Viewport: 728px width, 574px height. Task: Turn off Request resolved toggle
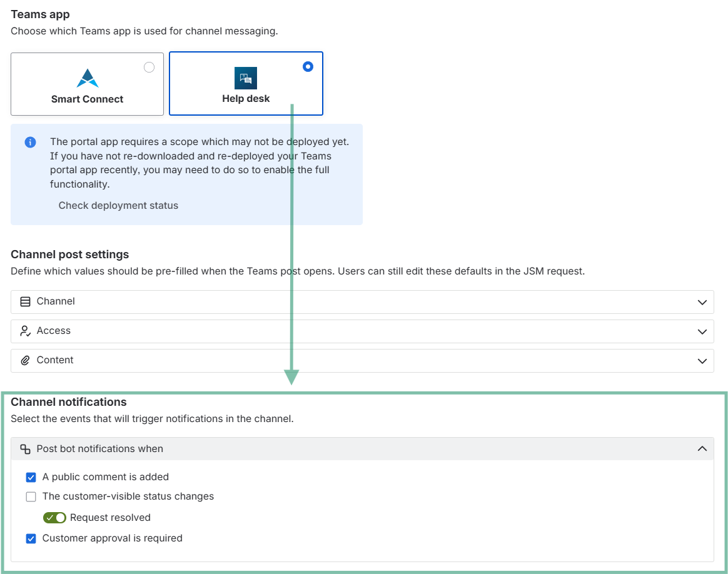pyautogui.click(x=54, y=517)
